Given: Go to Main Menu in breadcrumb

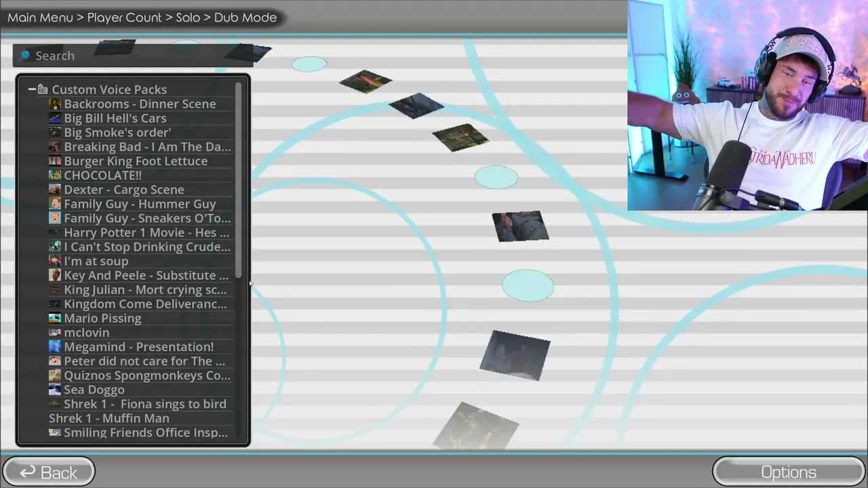Looking at the screenshot, I should (x=40, y=18).
